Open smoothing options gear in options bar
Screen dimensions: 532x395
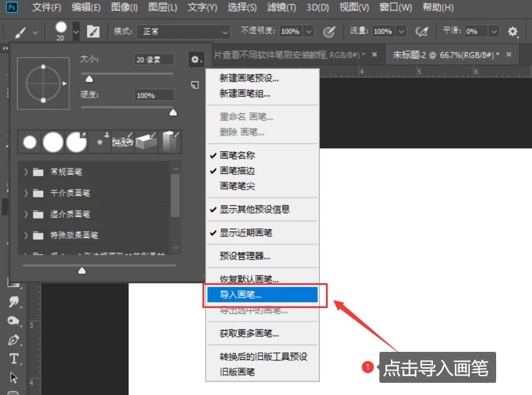click(x=513, y=31)
